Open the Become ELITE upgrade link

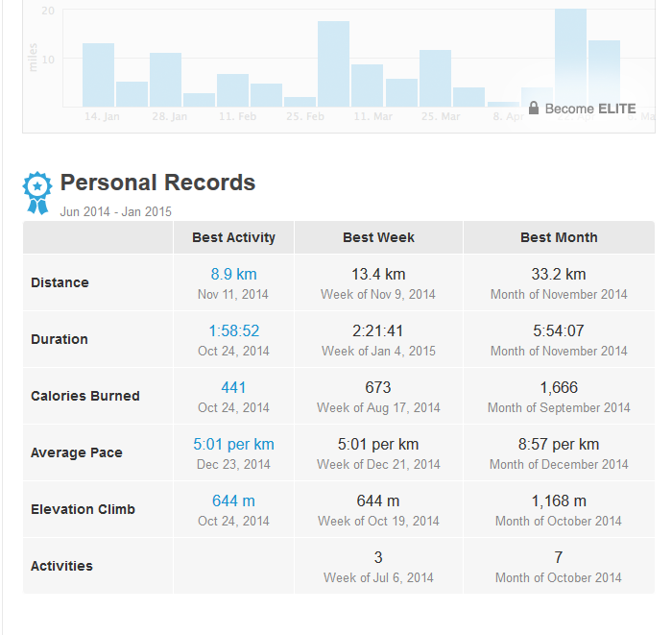[x=589, y=109]
